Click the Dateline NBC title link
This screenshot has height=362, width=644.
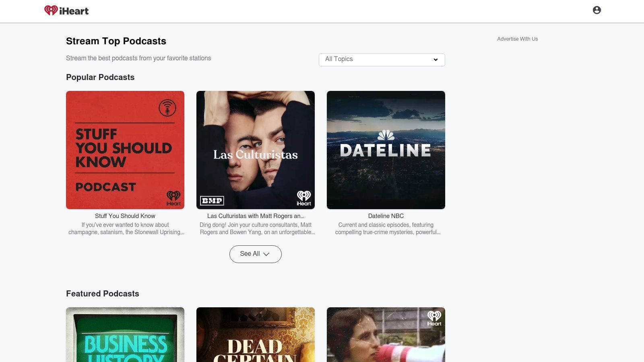click(x=386, y=216)
